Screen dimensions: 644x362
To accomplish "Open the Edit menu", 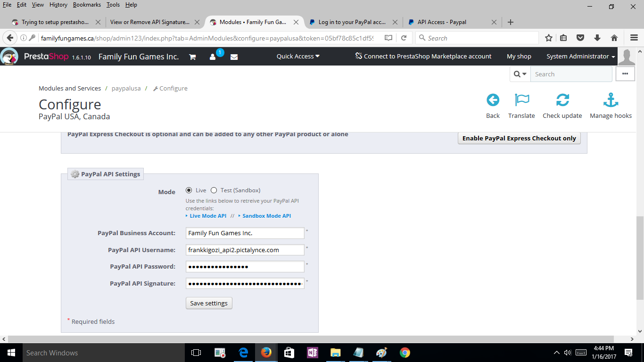I will pyautogui.click(x=22, y=5).
